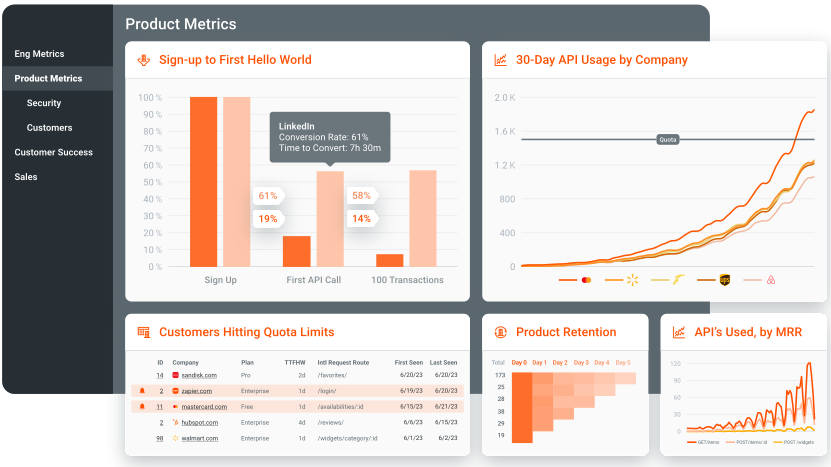Image resolution: width=831 pixels, height=467 pixels.
Task: Click the funnel icon beside Sign-up to First Hello World
Action: tap(144, 60)
